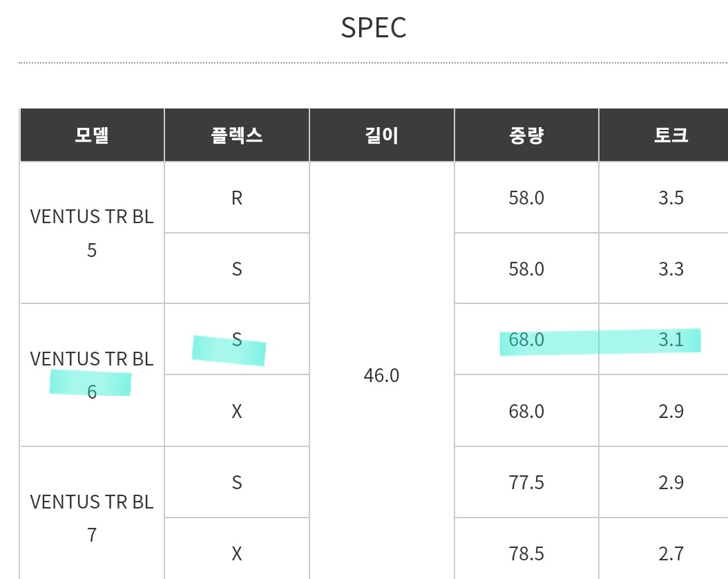Select the 2.7 torque cell

click(671, 553)
